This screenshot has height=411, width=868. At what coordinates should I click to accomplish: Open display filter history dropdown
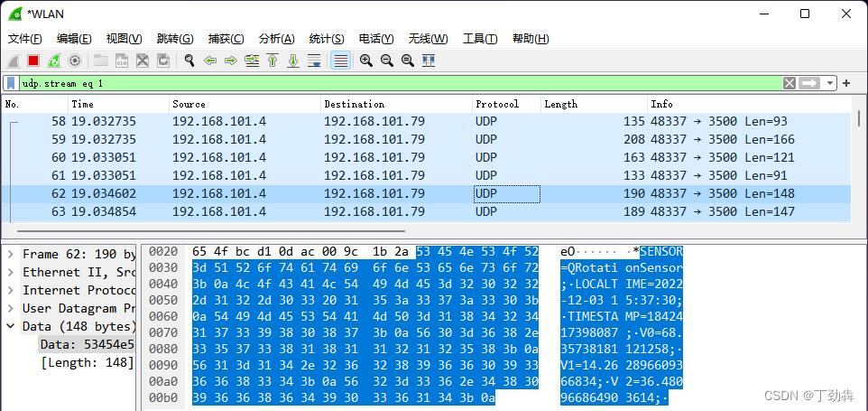[829, 84]
